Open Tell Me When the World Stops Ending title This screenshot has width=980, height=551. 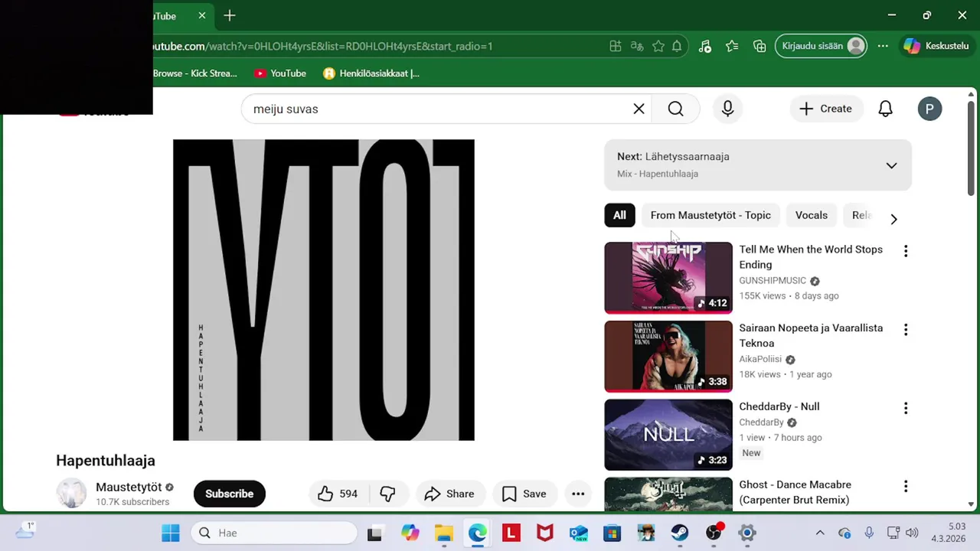(811, 257)
